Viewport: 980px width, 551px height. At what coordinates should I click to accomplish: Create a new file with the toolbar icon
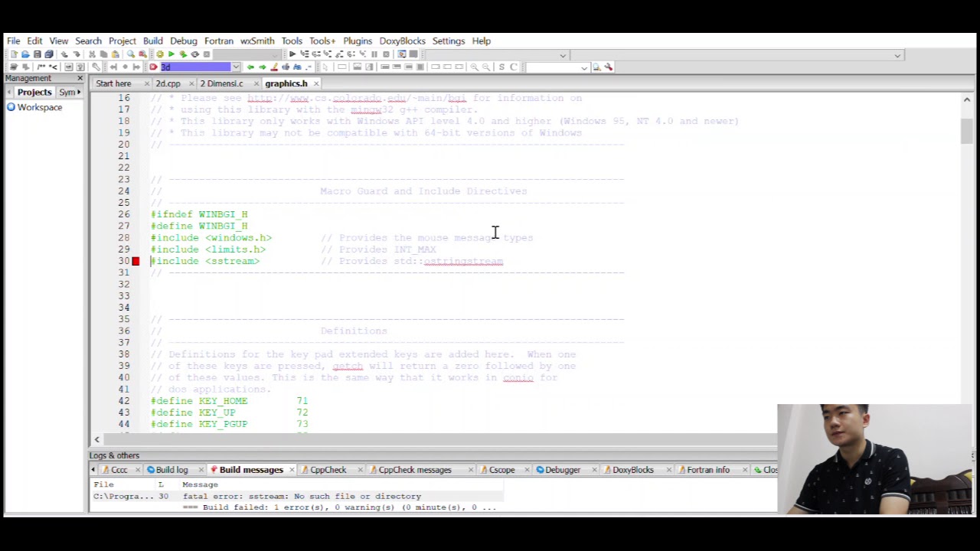(14, 54)
